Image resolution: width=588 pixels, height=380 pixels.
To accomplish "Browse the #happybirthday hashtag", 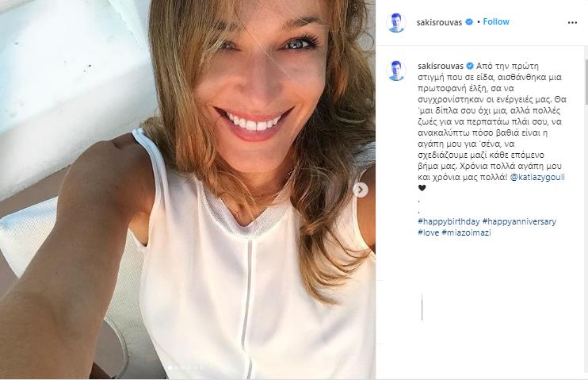I will 449,221.
